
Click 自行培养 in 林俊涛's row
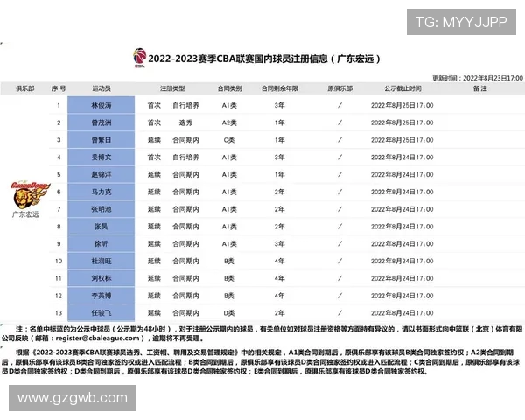(x=185, y=105)
